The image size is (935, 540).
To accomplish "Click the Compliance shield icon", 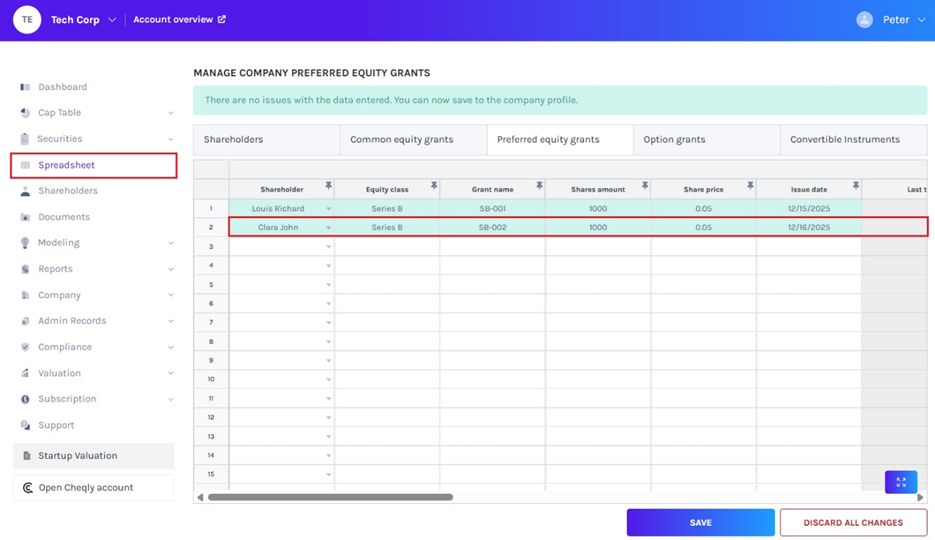I will [25, 347].
